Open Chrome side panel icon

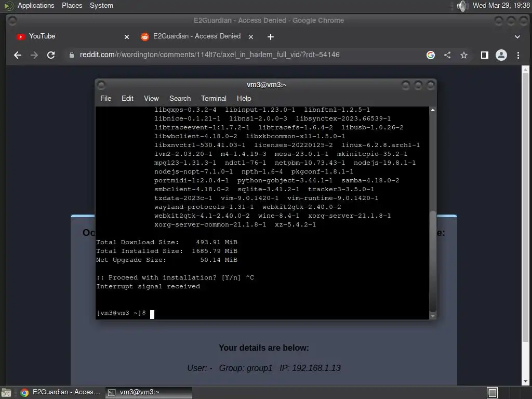click(x=485, y=55)
